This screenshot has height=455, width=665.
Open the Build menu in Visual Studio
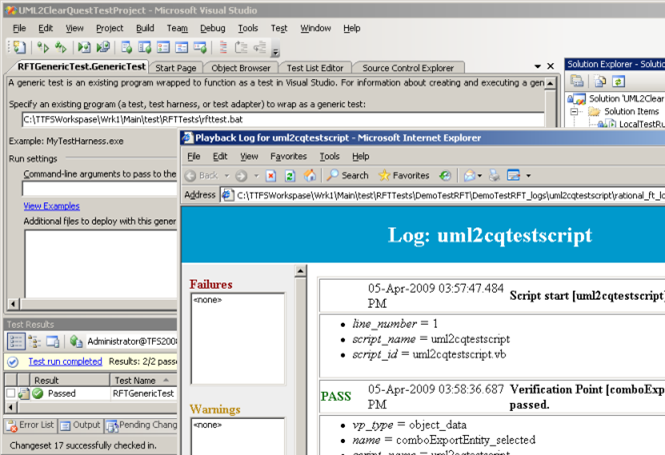click(145, 28)
